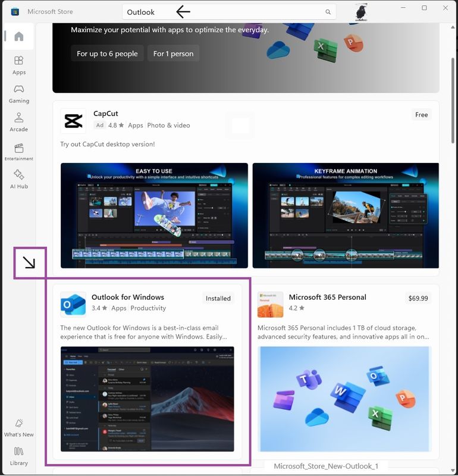Click the $69.99 price button
458x476 pixels.
tap(418, 298)
